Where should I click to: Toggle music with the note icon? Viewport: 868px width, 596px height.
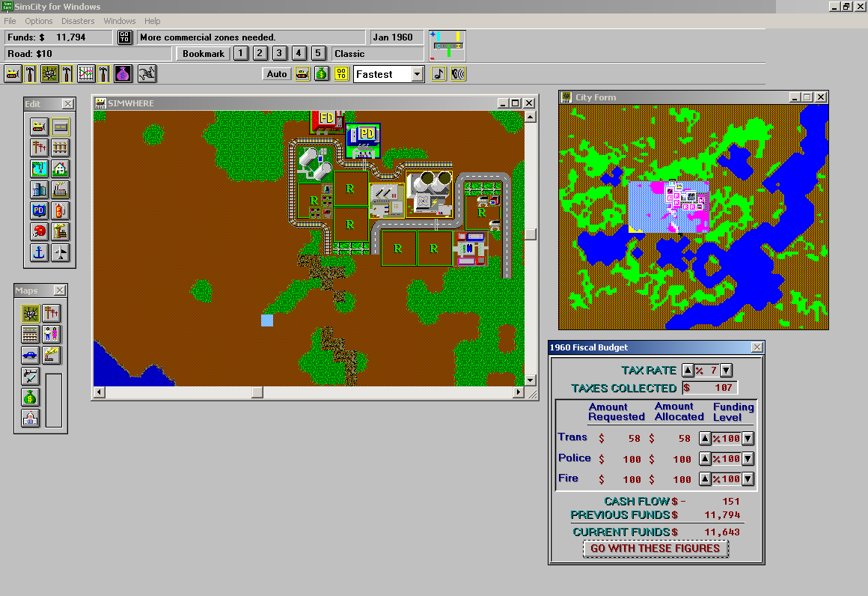click(x=439, y=74)
